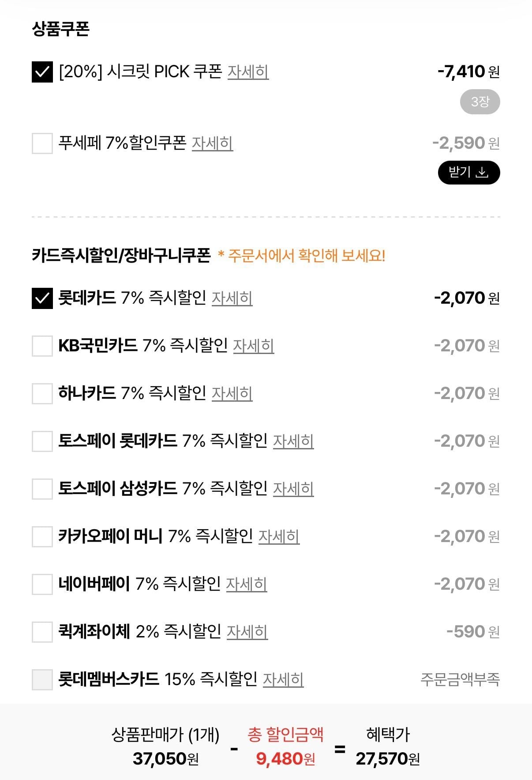This screenshot has height=780, width=532.
Task: Uncheck the 시크릿 PICK 쿠폰 checkbox
Action: coord(42,72)
